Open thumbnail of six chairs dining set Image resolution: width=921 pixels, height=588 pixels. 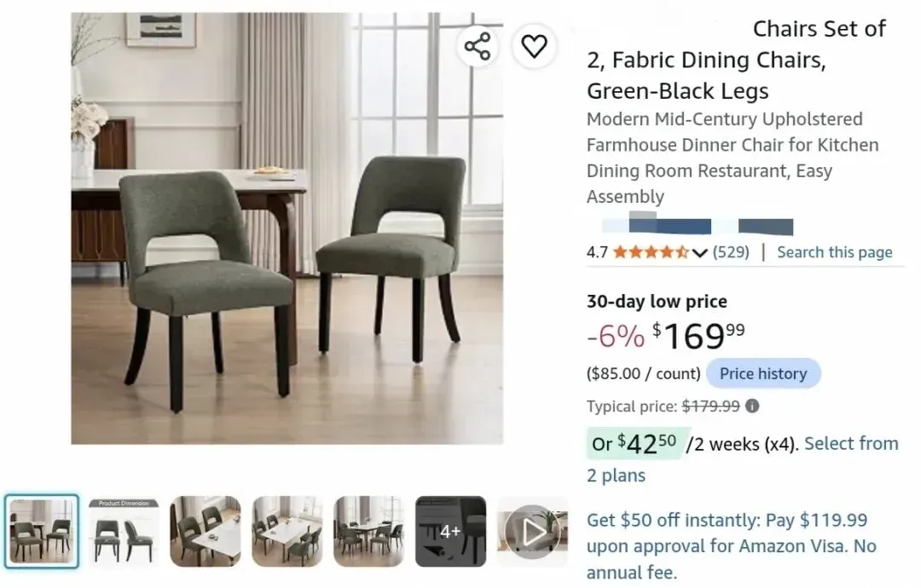tap(369, 532)
